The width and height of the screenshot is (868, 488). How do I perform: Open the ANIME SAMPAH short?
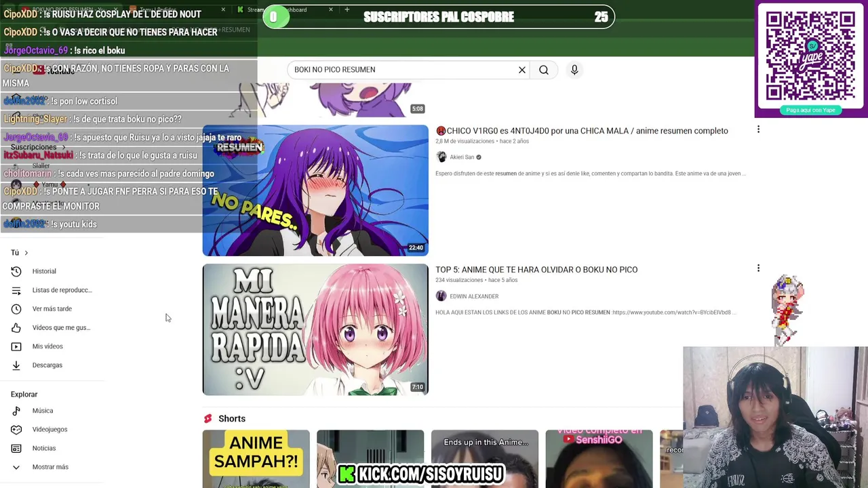pyautogui.click(x=256, y=459)
